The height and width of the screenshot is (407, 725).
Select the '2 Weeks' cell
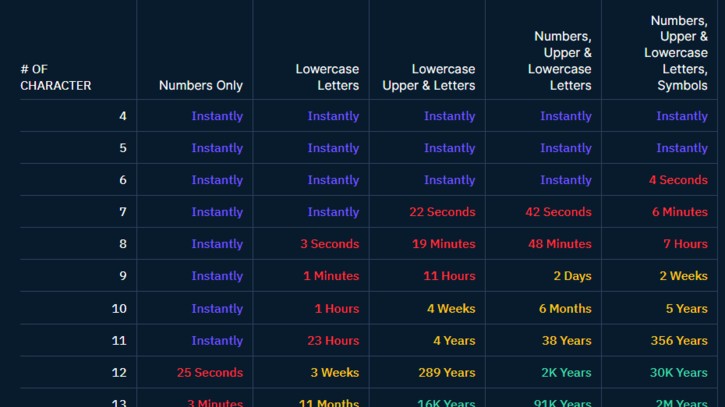pos(682,276)
